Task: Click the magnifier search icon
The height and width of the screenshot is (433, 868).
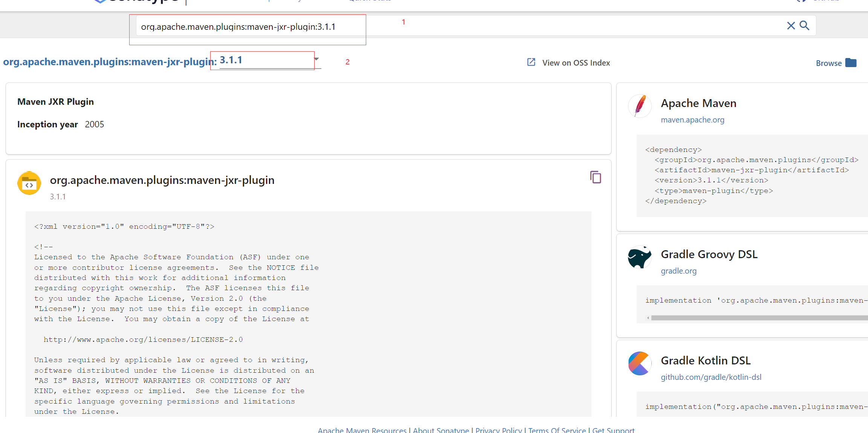Action: 805,26
